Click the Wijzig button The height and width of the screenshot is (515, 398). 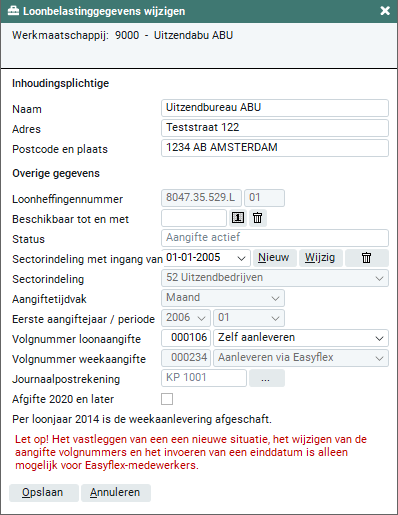tap(321, 258)
